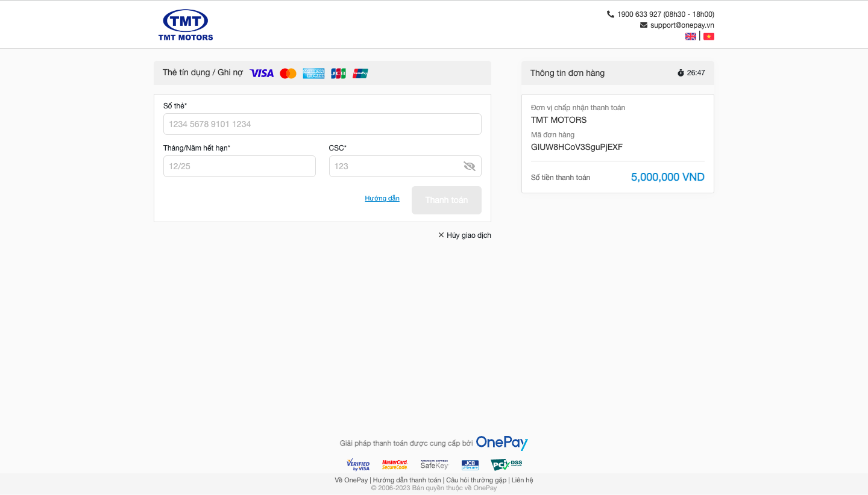Click the 5,000,000 VND amount
The image size is (868, 495).
click(668, 177)
